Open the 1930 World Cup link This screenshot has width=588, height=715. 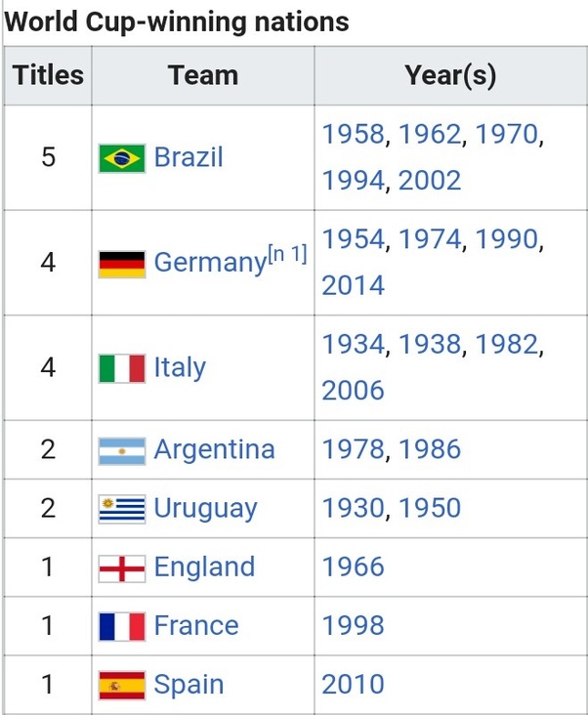354,508
